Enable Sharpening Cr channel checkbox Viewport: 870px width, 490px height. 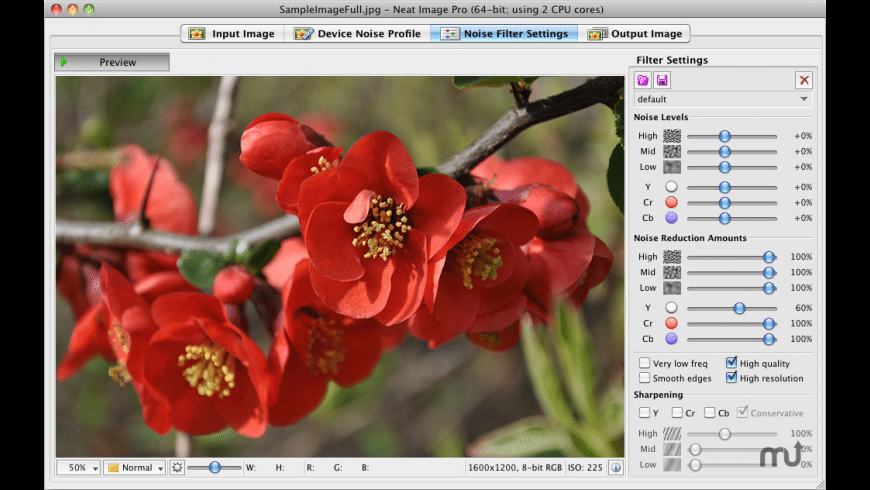677,413
